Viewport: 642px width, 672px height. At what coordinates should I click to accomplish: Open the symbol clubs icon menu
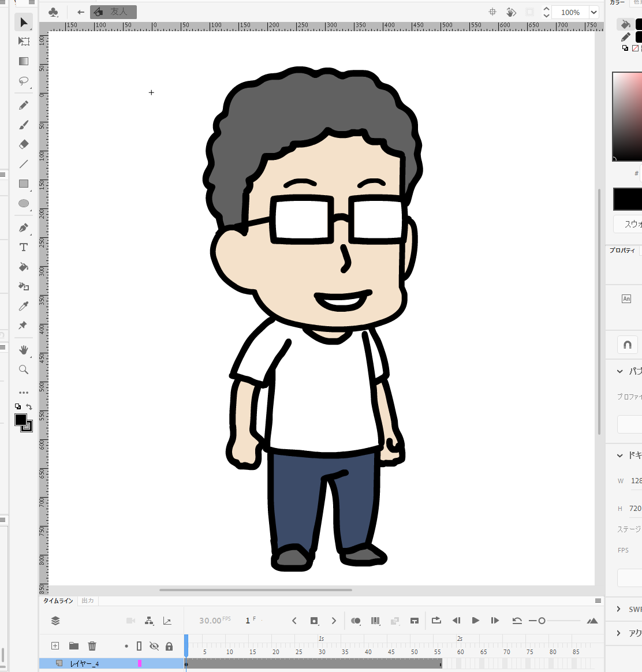point(54,12)
